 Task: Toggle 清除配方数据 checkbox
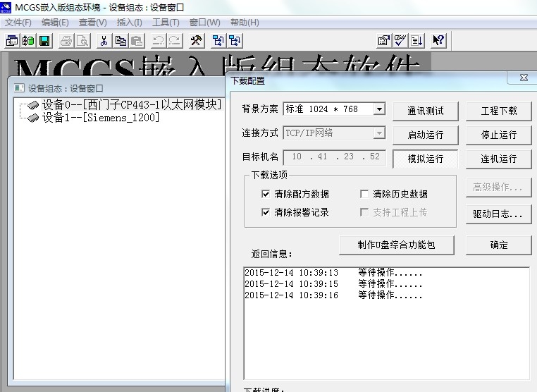[x=266, y=194]
